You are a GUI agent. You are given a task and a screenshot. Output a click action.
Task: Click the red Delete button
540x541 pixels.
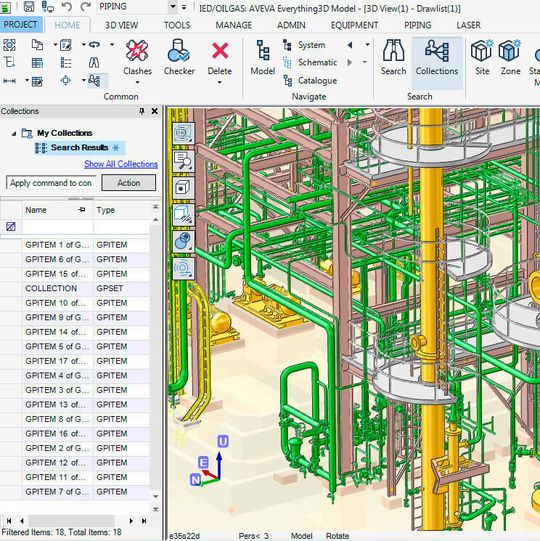click(220, 58)
